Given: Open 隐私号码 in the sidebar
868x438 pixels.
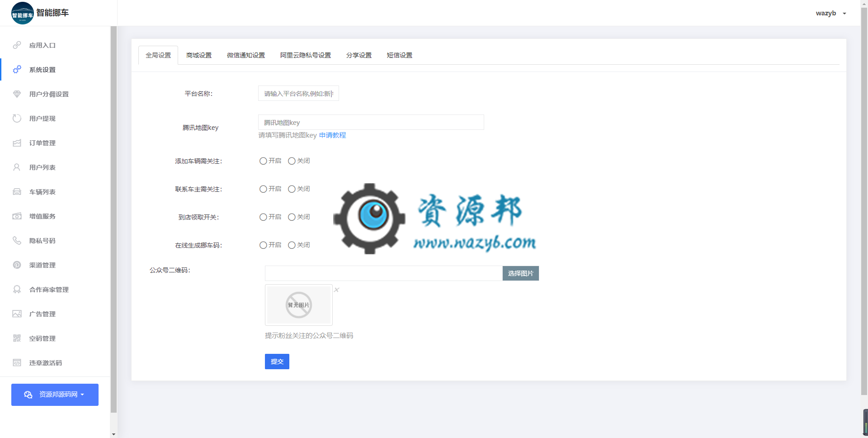Looking at the screenshot, I should pyautogui.click(x=55, y=241).
